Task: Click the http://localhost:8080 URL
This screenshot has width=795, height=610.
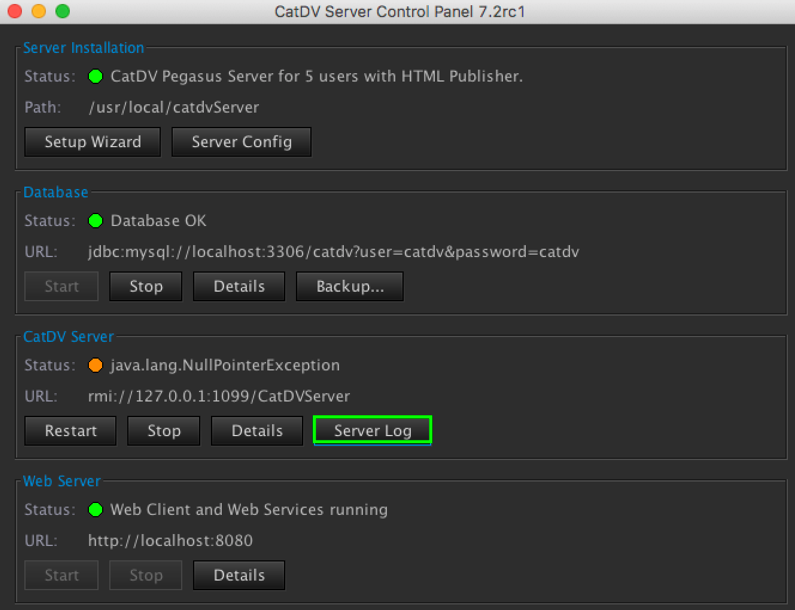Action: click(170, 541)
